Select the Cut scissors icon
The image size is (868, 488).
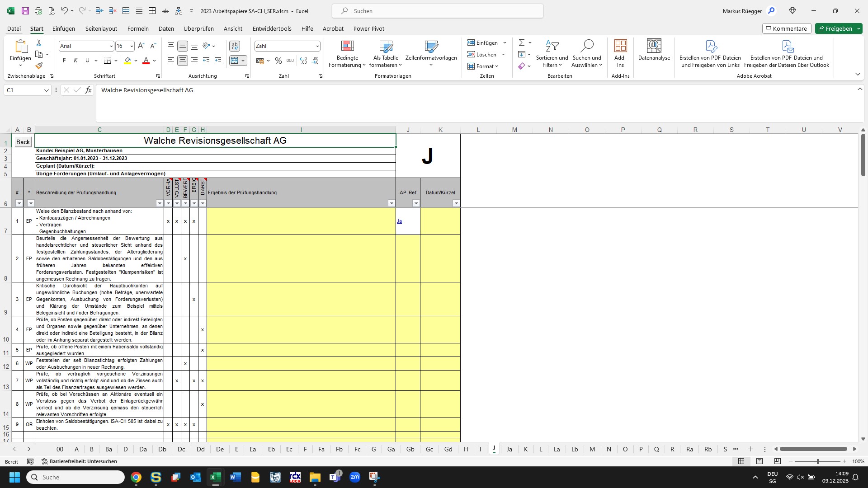[39, 43]
